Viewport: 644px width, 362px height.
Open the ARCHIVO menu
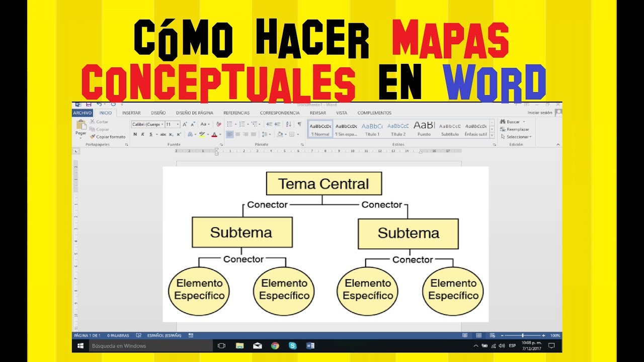[x=83, y=113]
